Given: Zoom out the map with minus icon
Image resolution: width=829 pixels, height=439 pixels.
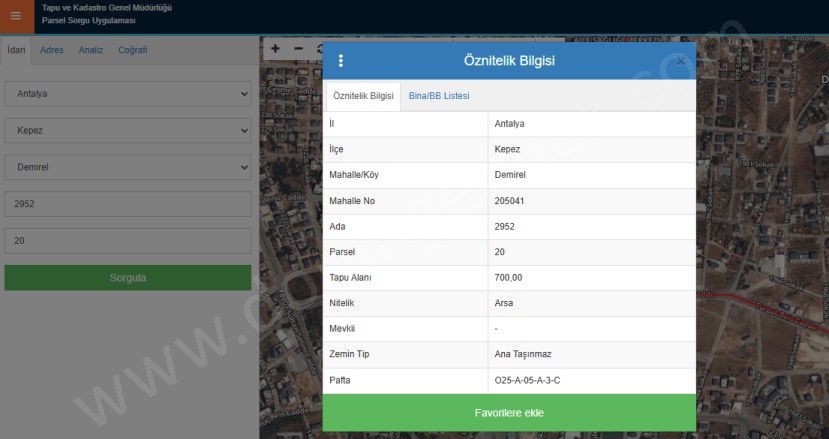Looking at the screenshot, I should (298, 48).
